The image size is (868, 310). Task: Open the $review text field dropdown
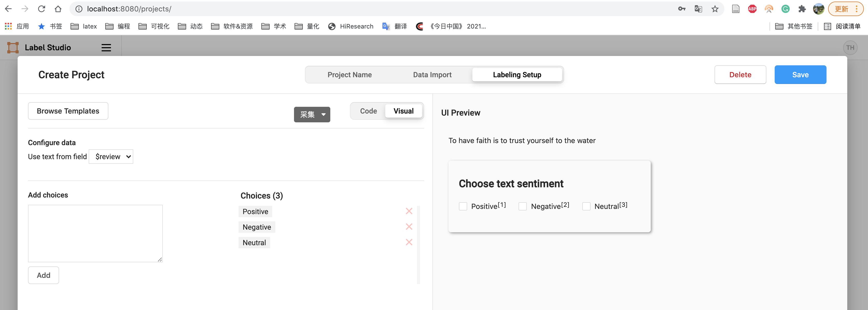tap(111, 157)
